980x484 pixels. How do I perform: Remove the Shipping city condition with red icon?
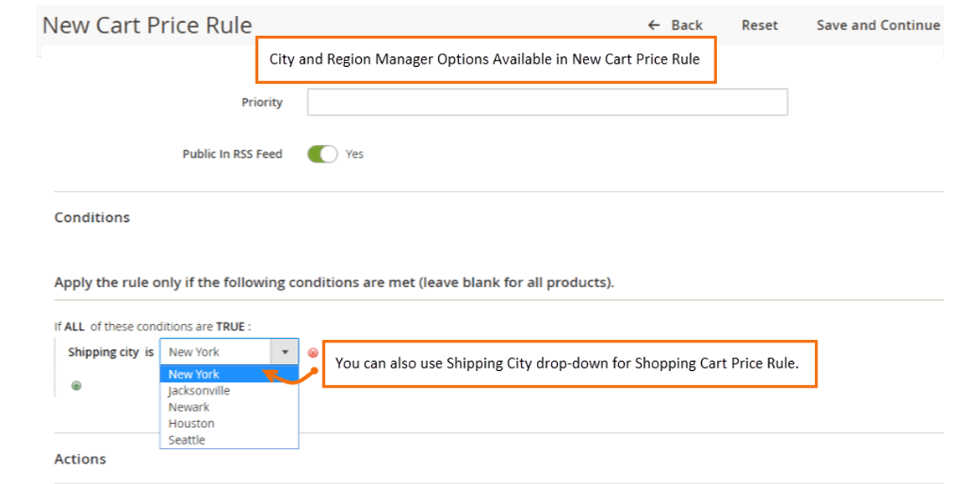point(313,353)
